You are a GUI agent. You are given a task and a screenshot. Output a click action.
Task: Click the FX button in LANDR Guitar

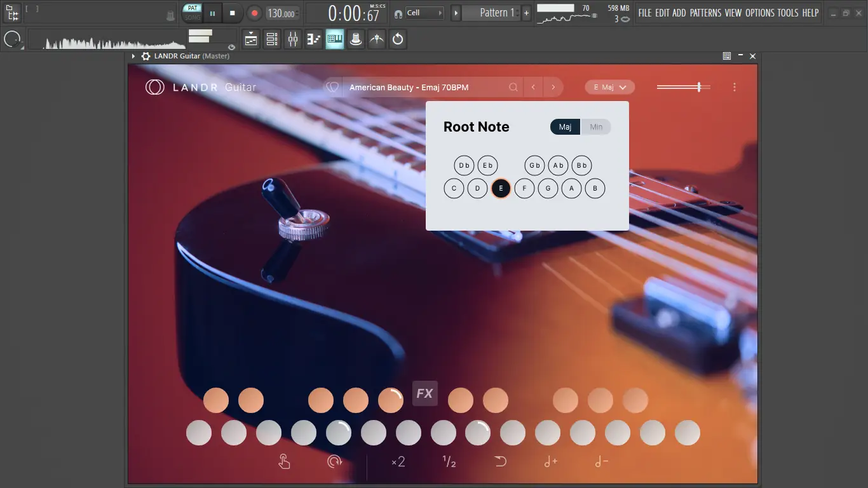coord(424,393)
